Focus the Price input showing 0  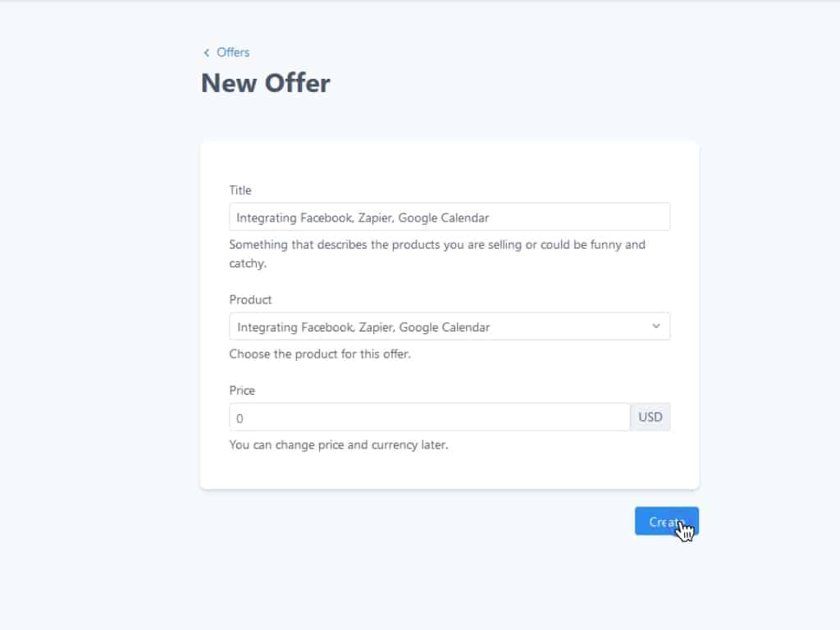click(x=429, y=418)
